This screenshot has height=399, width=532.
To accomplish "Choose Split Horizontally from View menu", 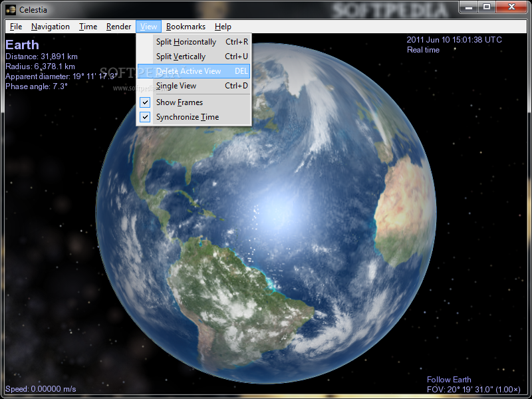I will pos(194,42).
